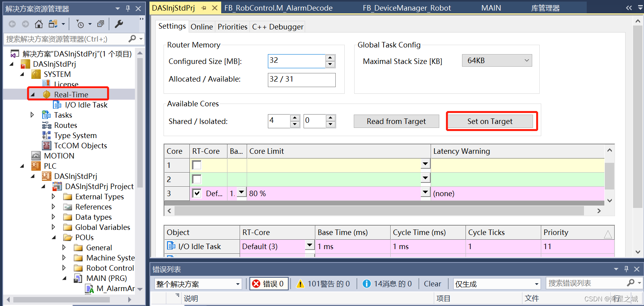Switch to the Priorities tab
Viewport: 644px width, 306px height.
(233, 27)
